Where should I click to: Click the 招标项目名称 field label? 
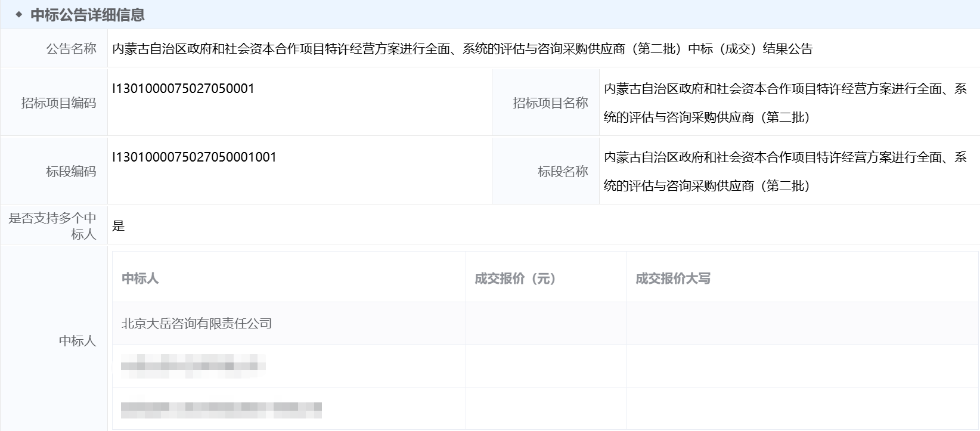coord(550,103)
